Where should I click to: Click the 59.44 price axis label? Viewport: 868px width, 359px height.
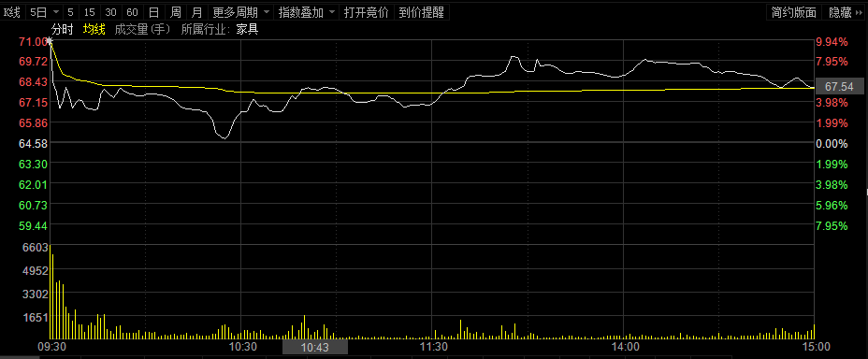pos(33,225)
